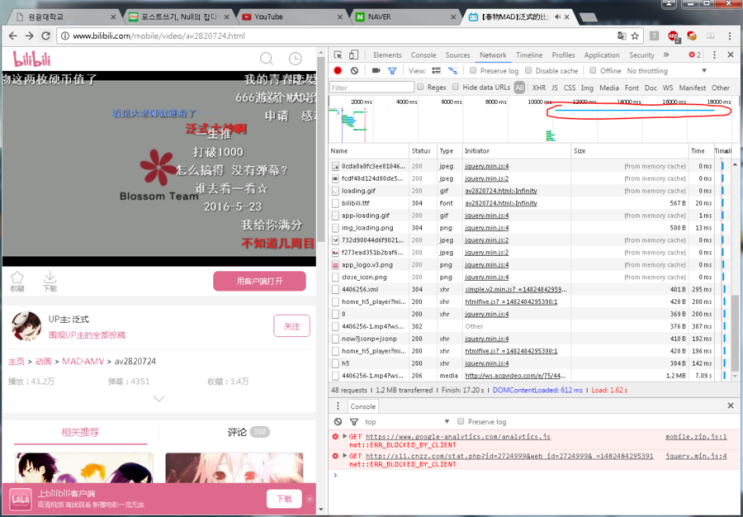Expand the cnzz stat.php GET error entry
Screen dimensions: 743x517
coord(344,456)
